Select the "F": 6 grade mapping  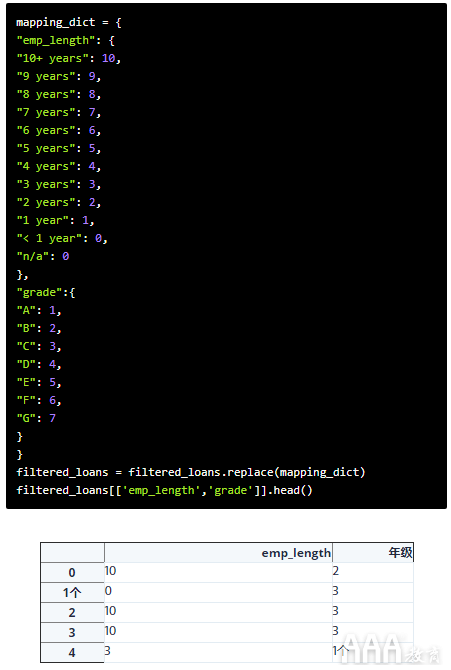(39, 400)
